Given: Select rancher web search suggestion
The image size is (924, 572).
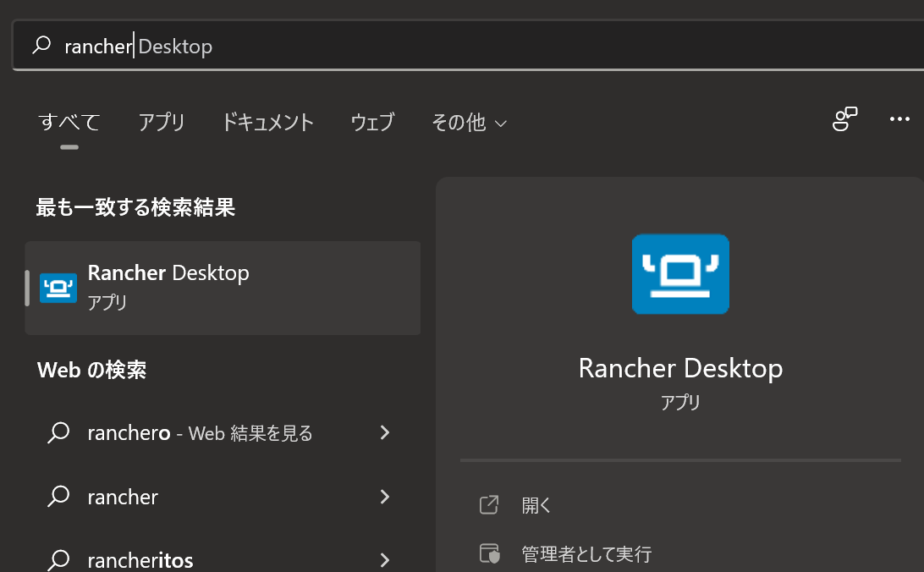Looking at the screenshot, I should 223,498.
